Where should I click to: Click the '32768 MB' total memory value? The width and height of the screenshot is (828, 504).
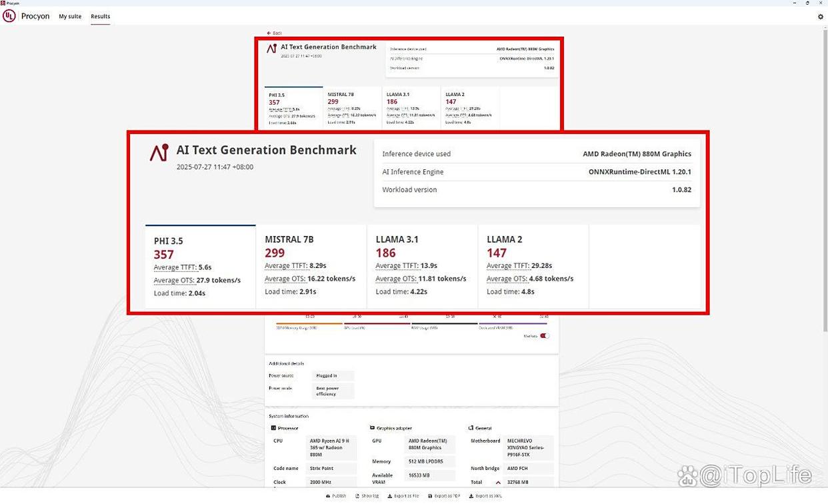(x=529, y=482)
